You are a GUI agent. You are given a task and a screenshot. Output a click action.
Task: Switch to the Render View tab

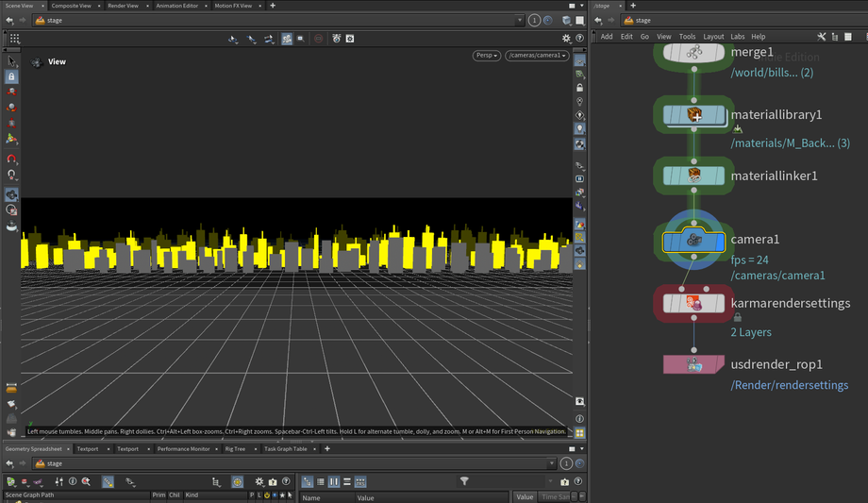tap(123, 6)
